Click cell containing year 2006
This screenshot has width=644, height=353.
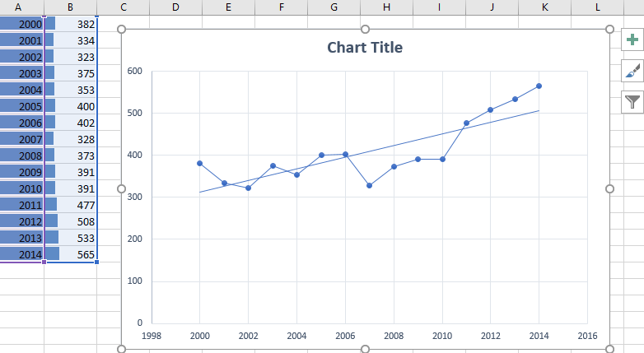tap(21, 123)
